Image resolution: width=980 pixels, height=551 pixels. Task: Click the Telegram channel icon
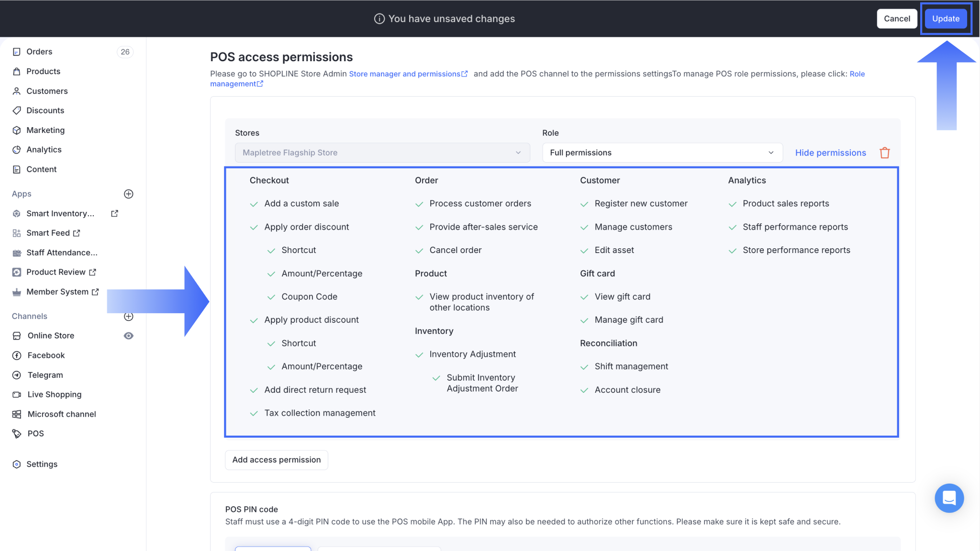(17, 375)
